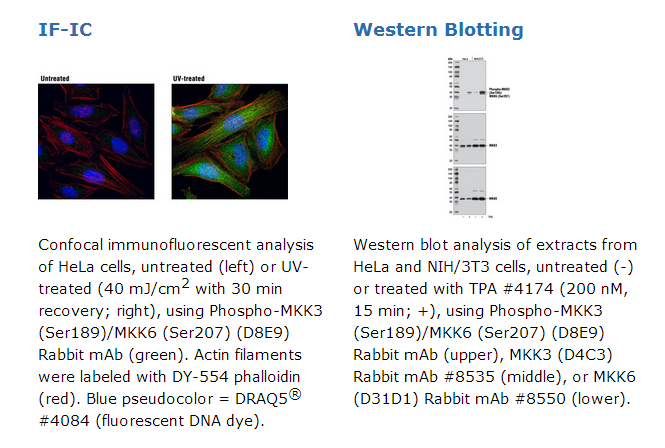Click the "Untreated" image label
665x448 pixels.
[x=55, y=78]
